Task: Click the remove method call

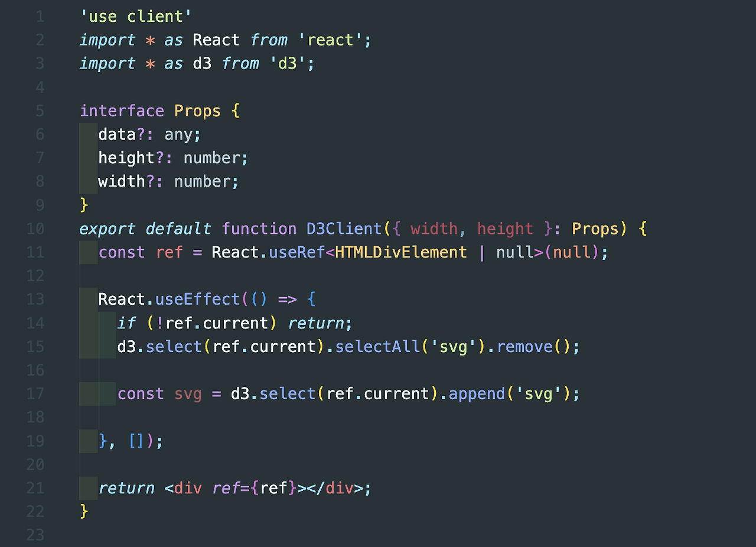Action: (524, 347)
